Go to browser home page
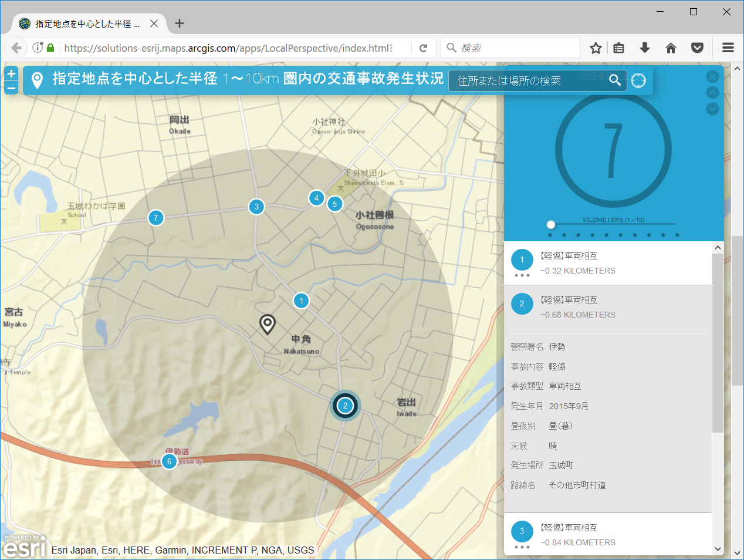 click(x=671, y=48)
